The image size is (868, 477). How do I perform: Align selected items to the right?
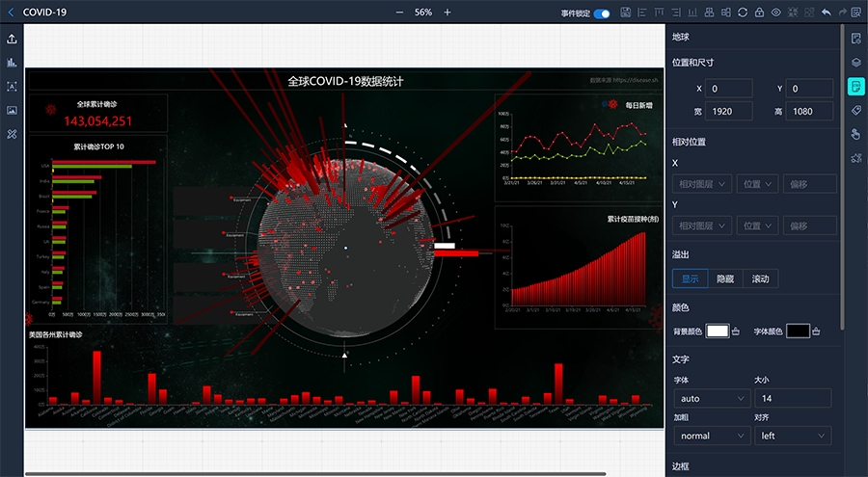676,13
